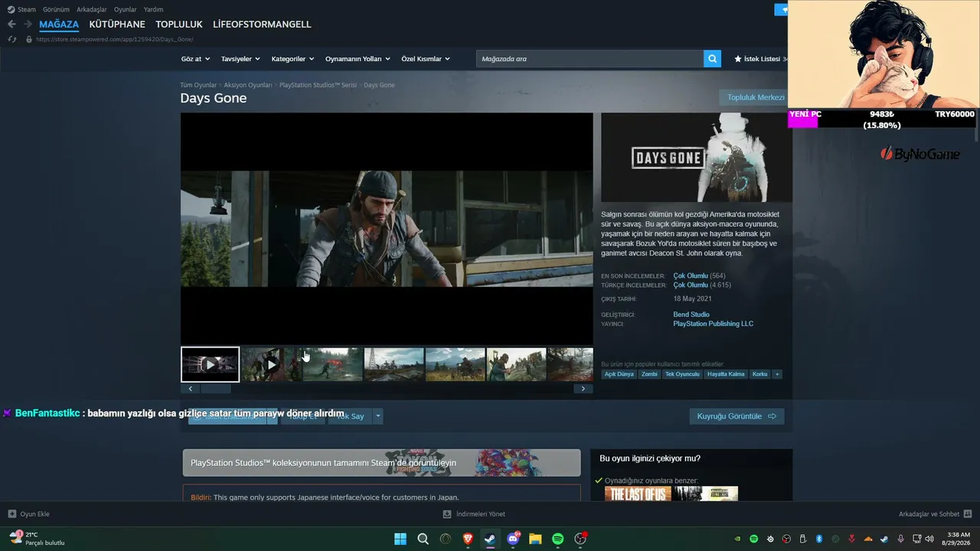The image size is (980, 551).
Task: Open Windows taskbar search
Action: pyautogui.click(x=423, y=539)
